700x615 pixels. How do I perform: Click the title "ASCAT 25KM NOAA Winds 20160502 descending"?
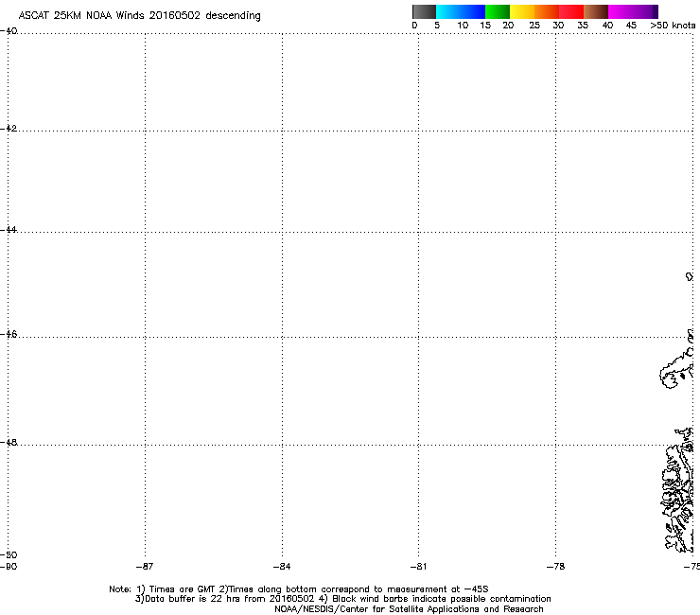139,16
